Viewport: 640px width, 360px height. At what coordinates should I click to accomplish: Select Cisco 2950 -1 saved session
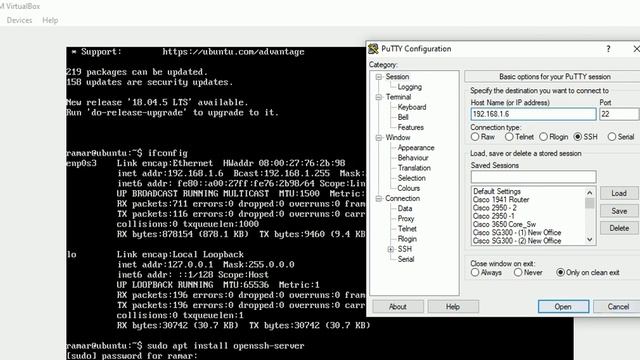493,216
